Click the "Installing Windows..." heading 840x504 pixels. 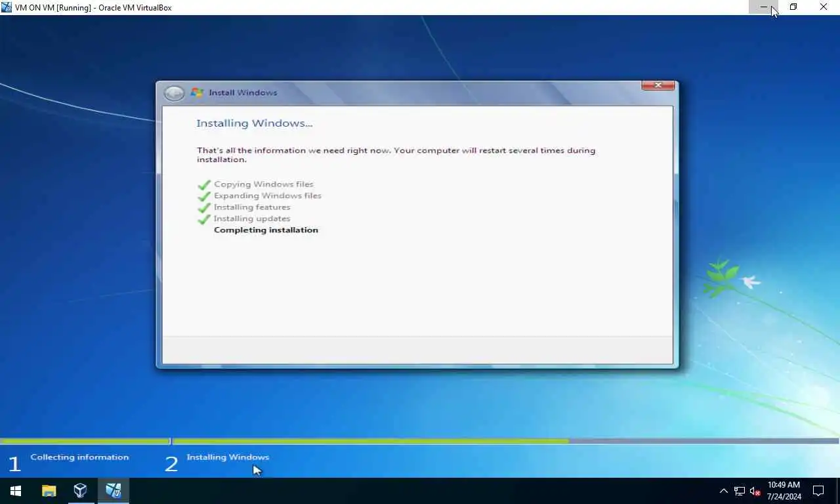[x=255, y=123]
